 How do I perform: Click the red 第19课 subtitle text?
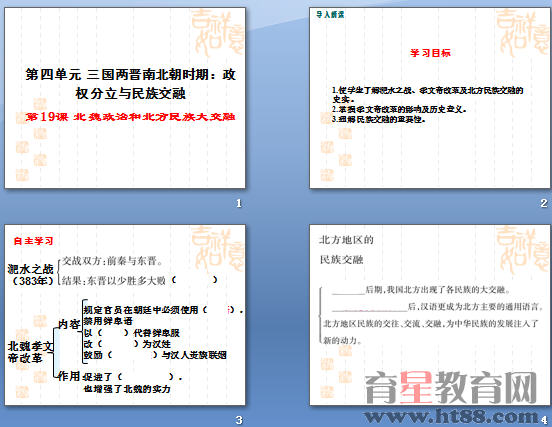click(130, 117)
